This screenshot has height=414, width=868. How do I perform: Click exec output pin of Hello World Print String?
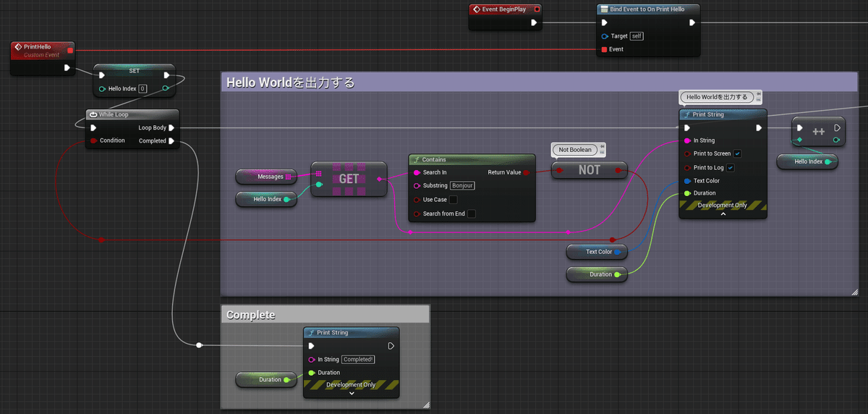[x=758, y=128]
